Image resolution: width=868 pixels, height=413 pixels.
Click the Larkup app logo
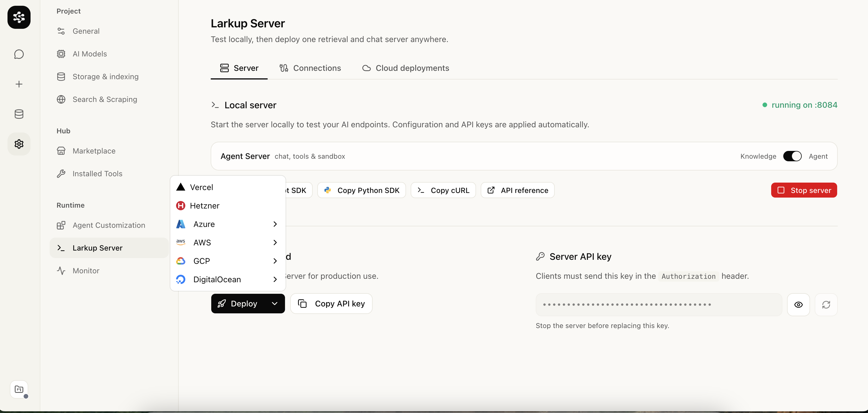[x=19, y=17]
